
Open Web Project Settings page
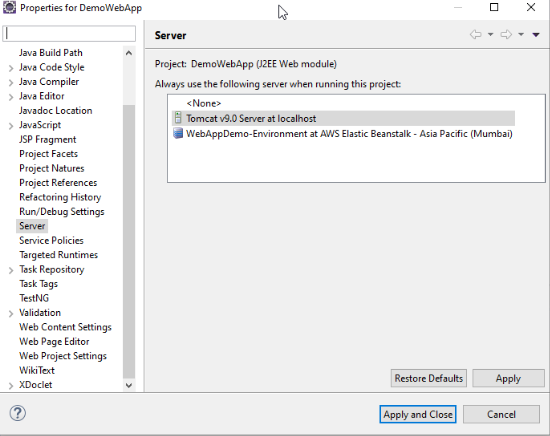(x=63, y=356)
